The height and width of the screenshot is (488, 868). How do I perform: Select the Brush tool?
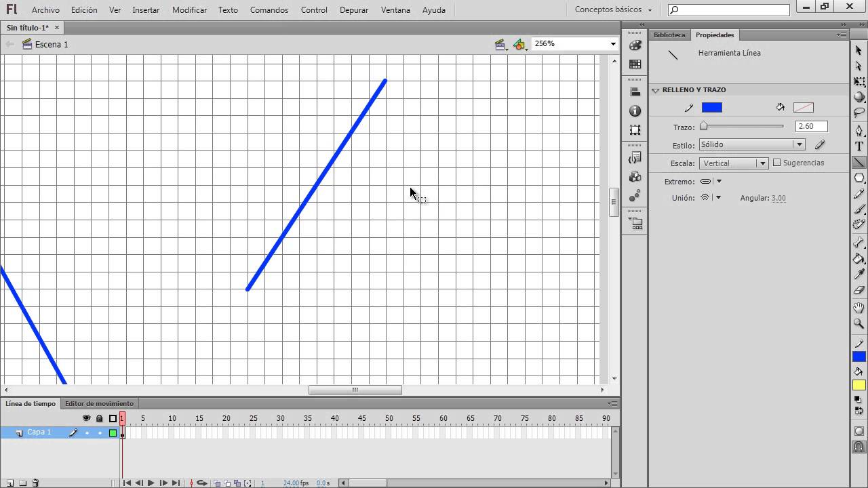pyautogui.click(x=859, y=209)
